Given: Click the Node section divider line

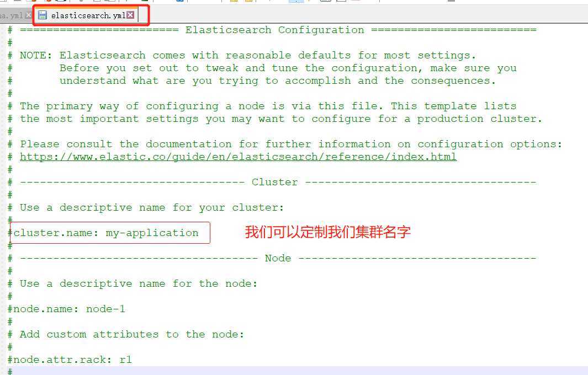Looking at the screenshot, I should (272, 258).
